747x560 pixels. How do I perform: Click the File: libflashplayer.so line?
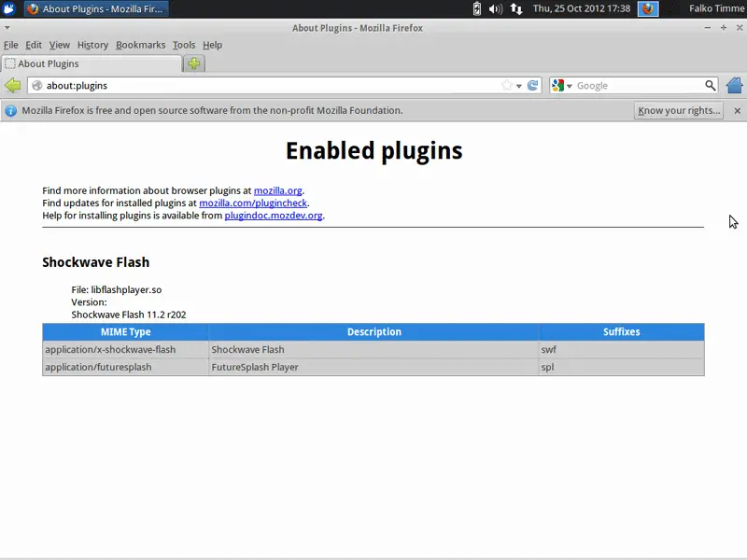(x=117, y=289)
